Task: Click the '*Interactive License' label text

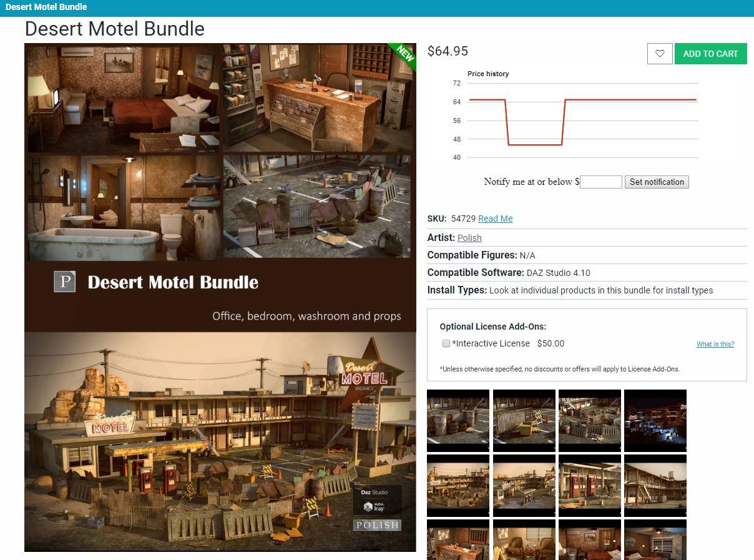Action: [x=491, y=343]
